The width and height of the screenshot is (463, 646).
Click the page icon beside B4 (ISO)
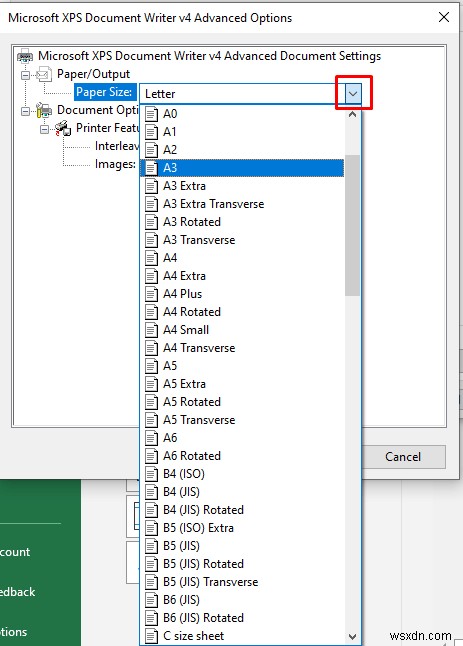click(151, 474)
